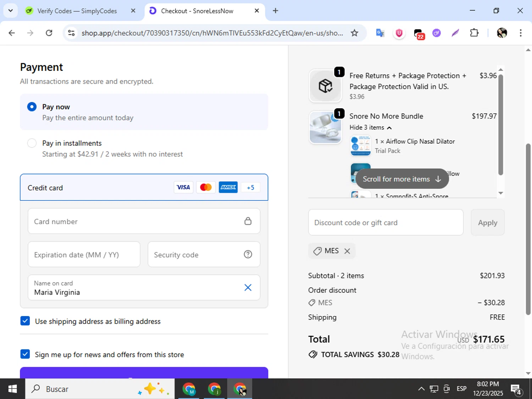This screenshot has height=399, width=532.
Task: Open the active third Chrome taskbar icon
Action: point(240,389)
